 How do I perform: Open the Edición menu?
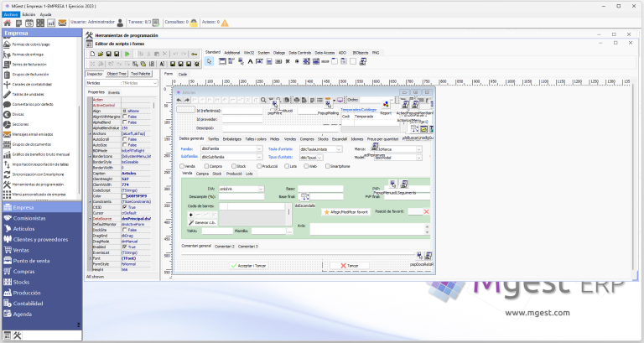(29, 14)
